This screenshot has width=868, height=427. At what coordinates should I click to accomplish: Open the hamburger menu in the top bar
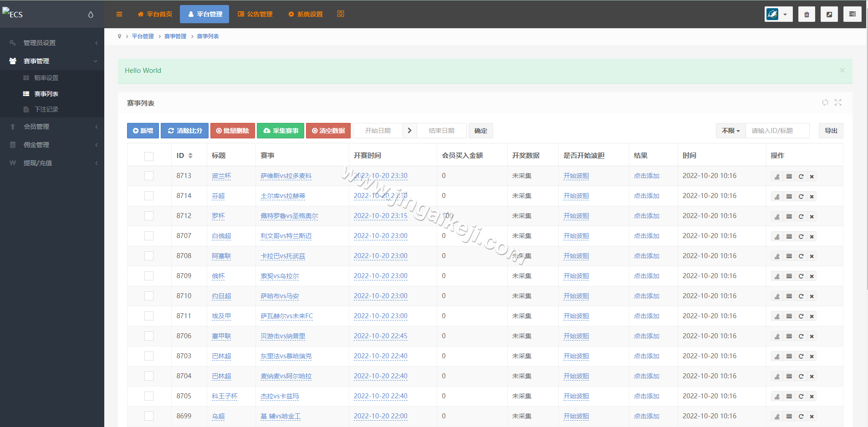pos(119,14)
